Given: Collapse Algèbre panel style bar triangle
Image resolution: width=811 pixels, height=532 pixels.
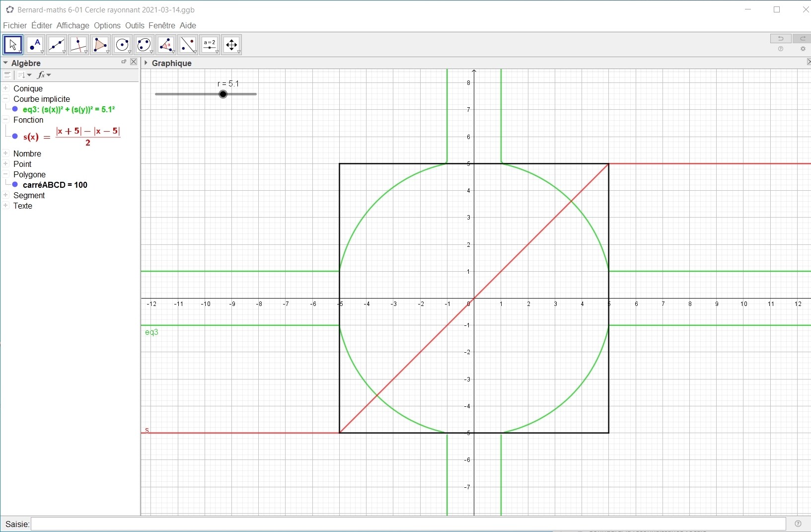Looking at the screenshot, I should (5, 63).
